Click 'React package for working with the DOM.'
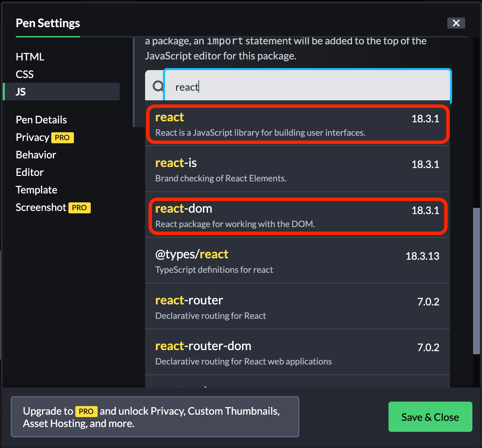Image resolution: width=482 pixels, height=448 pixels. tap(235, 224)
